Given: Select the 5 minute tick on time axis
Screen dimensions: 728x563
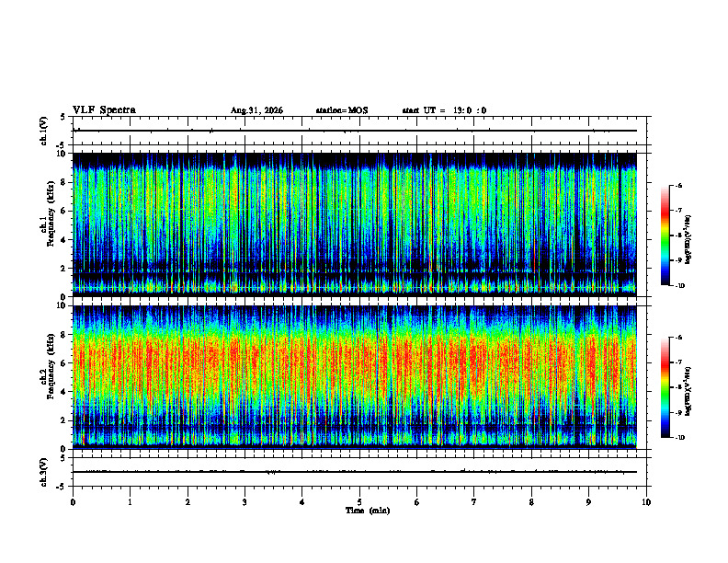Looking at the screenshot, I should point(359,502).
